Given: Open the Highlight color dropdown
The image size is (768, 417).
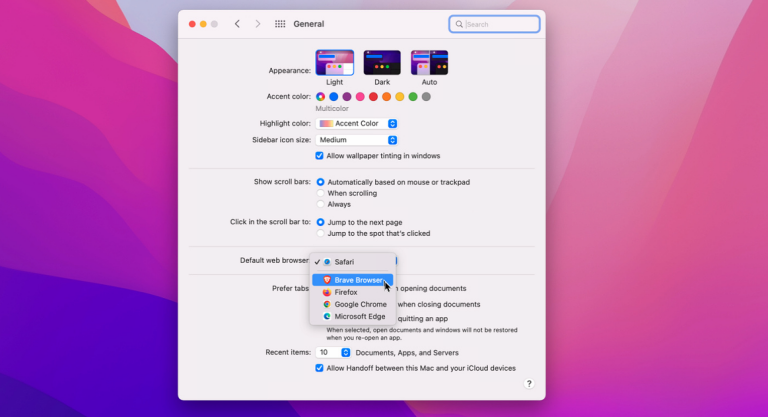Looking at the screenshot, I should pyautogui.click(x=357, y=123).
